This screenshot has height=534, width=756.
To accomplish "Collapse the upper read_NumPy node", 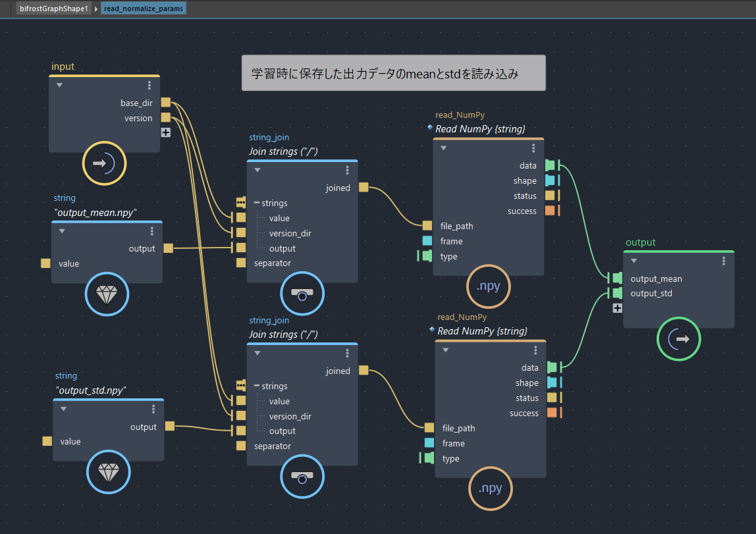I will coord(444,148).
